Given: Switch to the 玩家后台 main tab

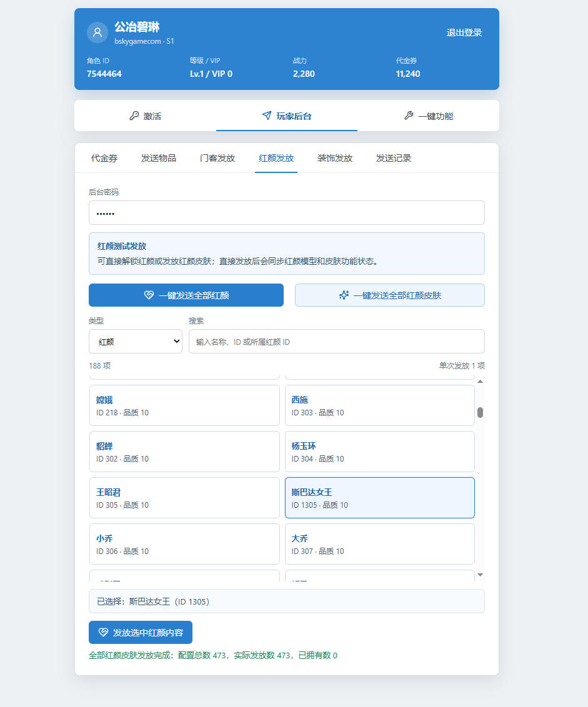Looking at the screenshot, I should tap(287, 116).
